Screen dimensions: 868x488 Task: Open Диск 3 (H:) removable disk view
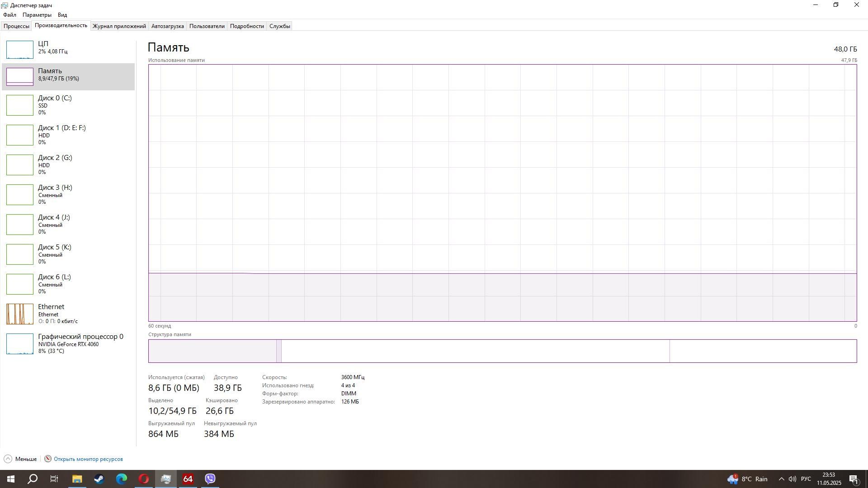tap(68, 194)
